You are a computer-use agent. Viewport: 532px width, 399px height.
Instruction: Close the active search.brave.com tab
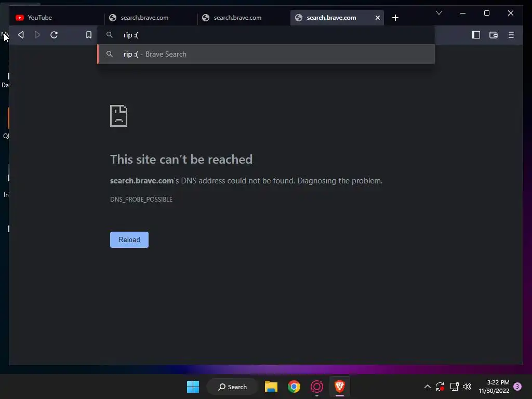[378, 18]
